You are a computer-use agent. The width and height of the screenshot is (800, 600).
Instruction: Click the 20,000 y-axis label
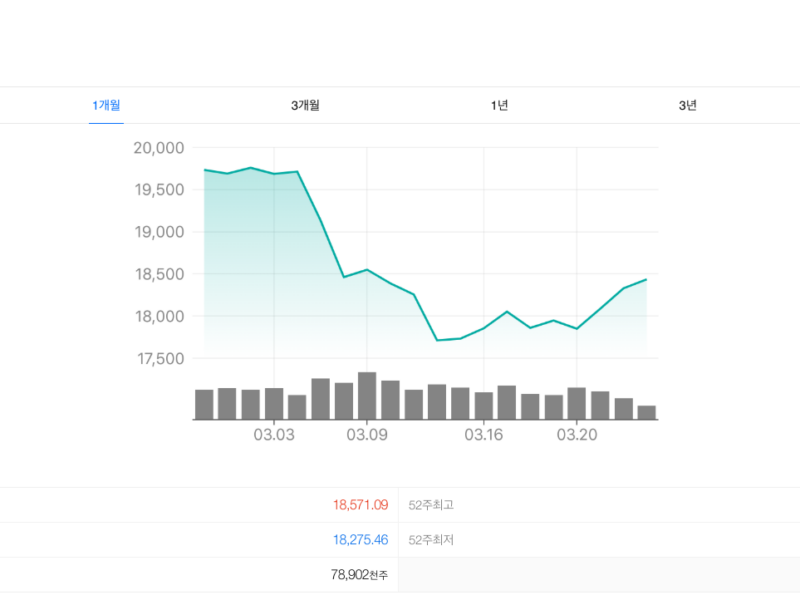[159, 148]
